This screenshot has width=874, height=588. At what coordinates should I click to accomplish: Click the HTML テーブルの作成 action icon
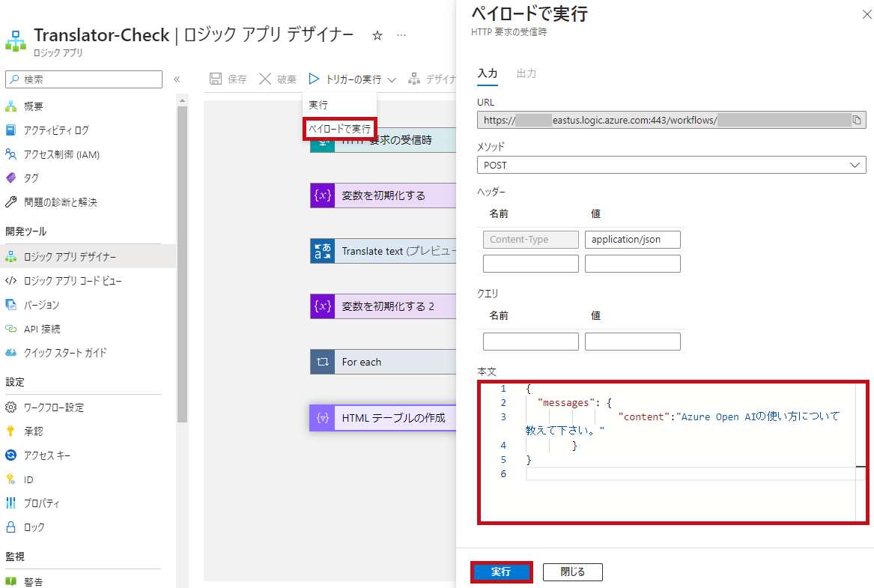323,417
